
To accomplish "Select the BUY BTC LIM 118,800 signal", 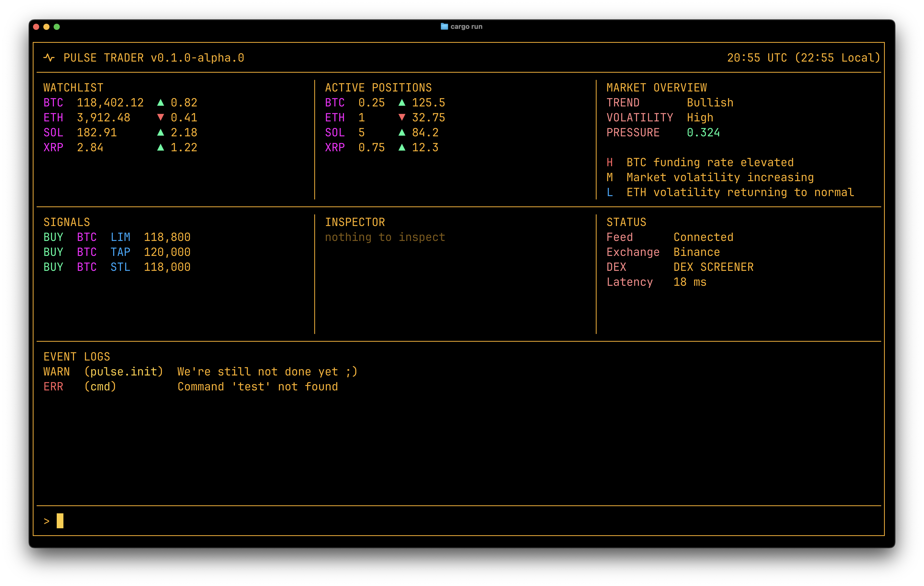I will (117, 237).
